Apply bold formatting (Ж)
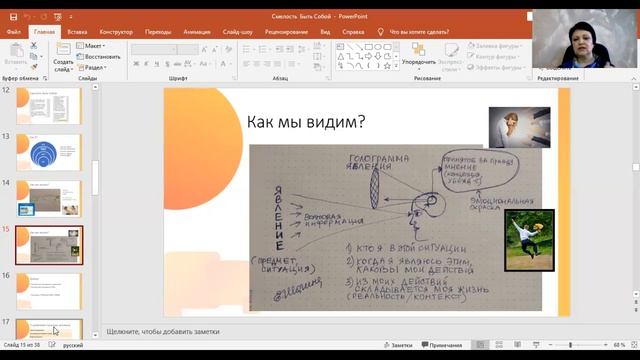Image resolution: width=640 pixels, height=360 pixels. click(136, 64)
